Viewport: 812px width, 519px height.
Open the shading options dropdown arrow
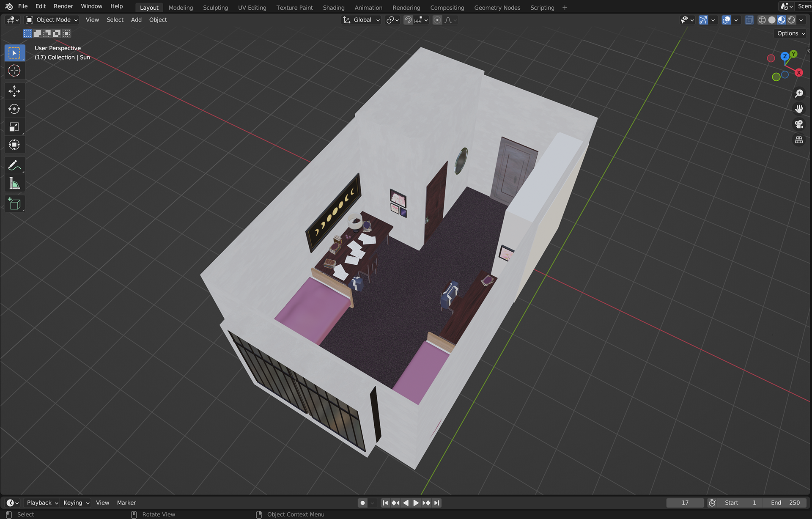801,20
